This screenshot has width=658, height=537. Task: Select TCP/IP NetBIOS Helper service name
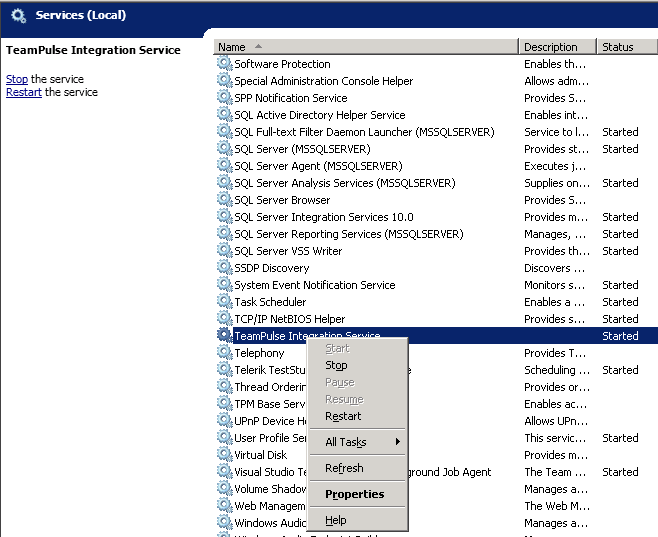click(x=290, y=319)
